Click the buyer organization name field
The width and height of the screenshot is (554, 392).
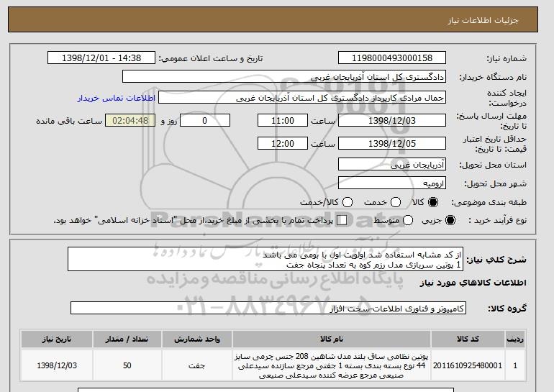coord(284,77)
